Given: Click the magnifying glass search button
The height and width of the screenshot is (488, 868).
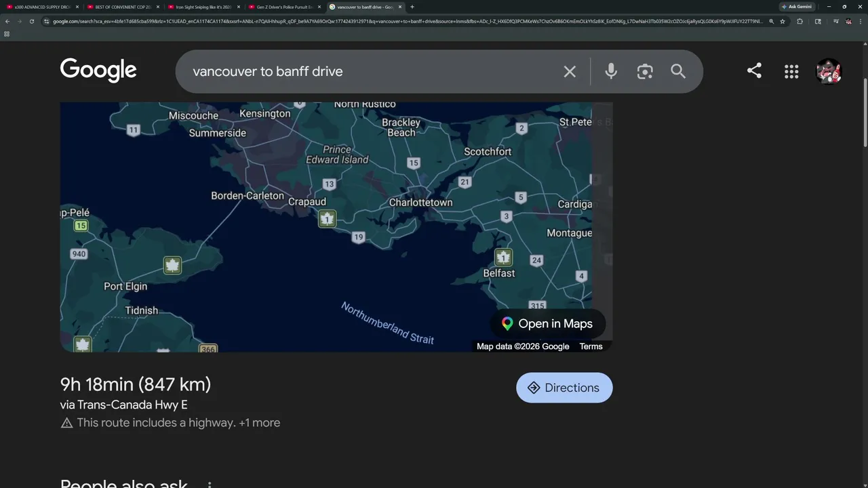Looking at the screenshot, I should tap(678, 71).
